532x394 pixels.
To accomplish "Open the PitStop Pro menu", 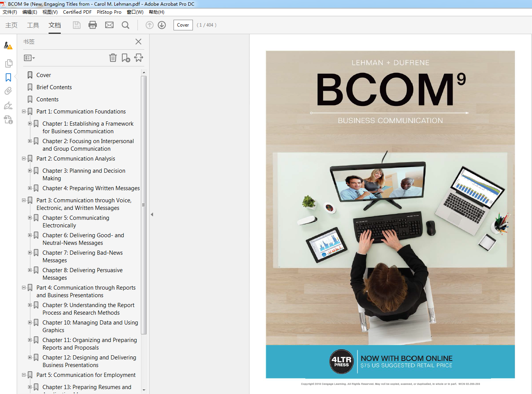I will [x=109, y=12].
